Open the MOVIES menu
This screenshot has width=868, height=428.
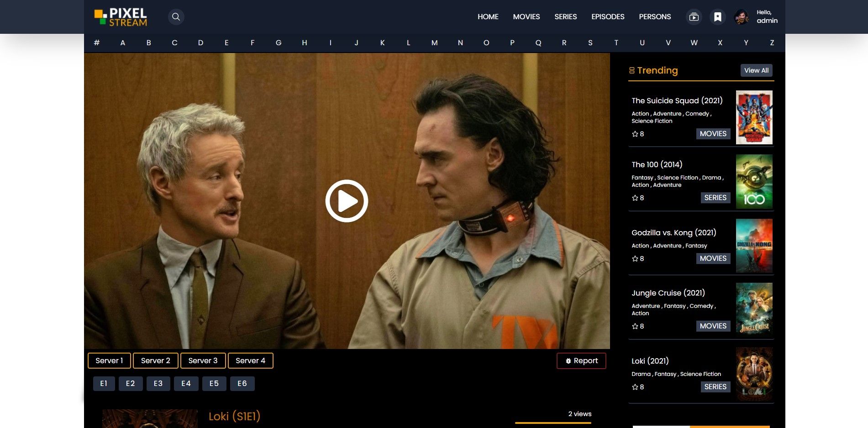(x=526, y=16)
